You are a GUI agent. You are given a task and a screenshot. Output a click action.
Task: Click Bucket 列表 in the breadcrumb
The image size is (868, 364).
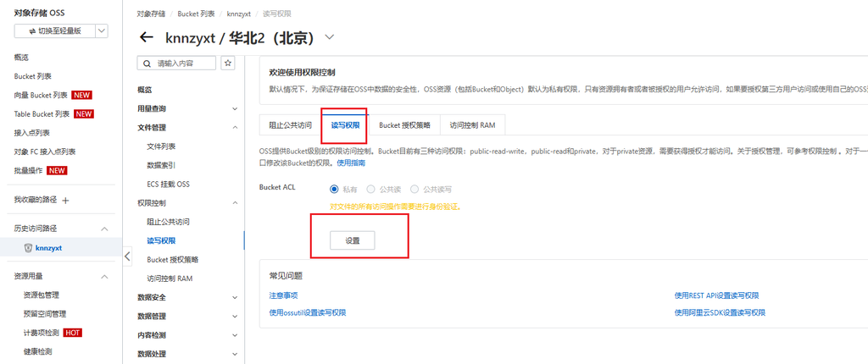coord(196,14)
